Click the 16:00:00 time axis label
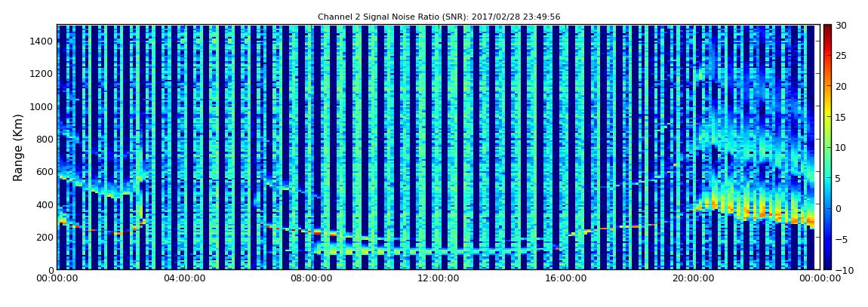Screen dimensions: 868x307 click(x=566, y=279)
